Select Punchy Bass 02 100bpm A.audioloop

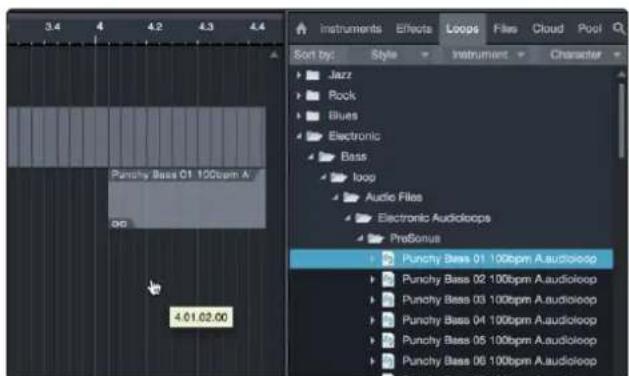pos(499,279)
